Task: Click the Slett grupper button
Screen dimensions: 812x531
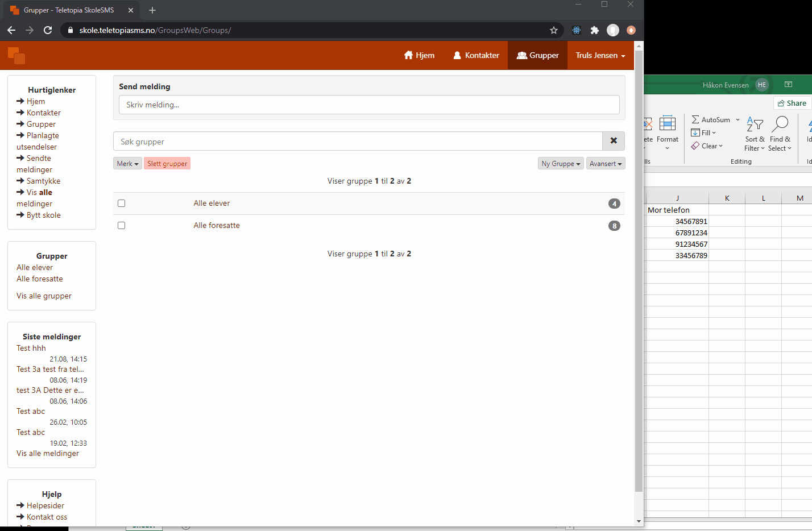Action: click(167, 163)
